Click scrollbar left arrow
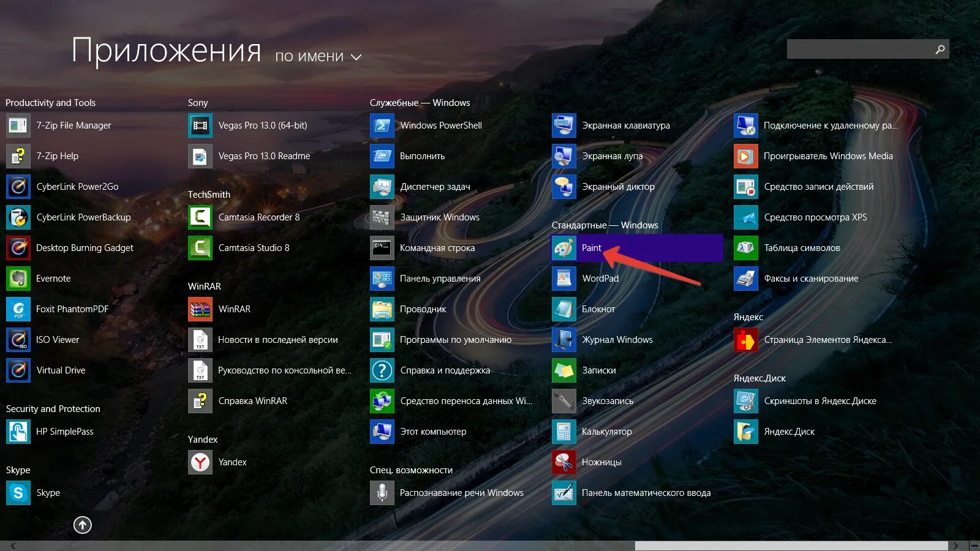This screenshot has height=551, width=980. [x=13, y=545]
